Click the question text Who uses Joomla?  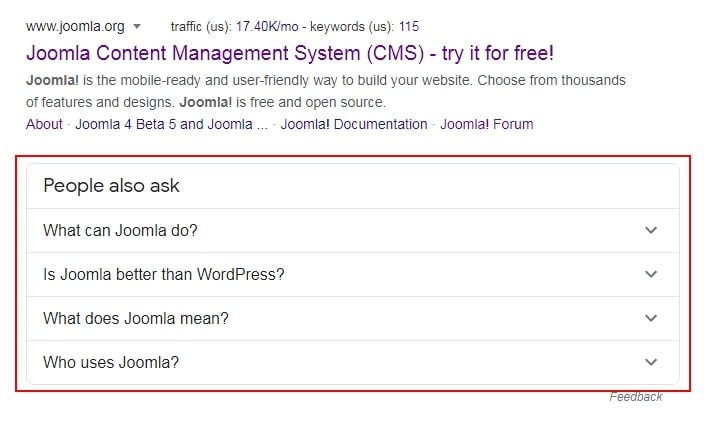pos(111,362)
